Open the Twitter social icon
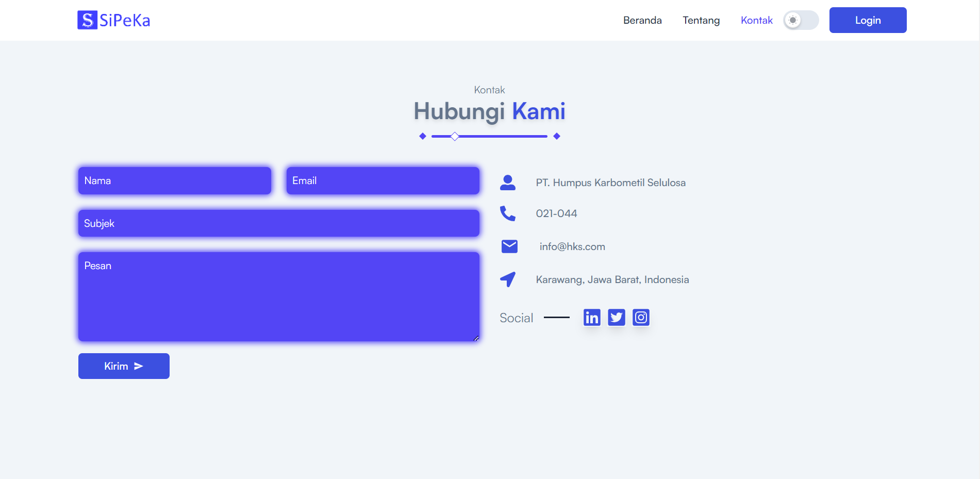This screenshot has width=980, height=479. tap(616, 317)
